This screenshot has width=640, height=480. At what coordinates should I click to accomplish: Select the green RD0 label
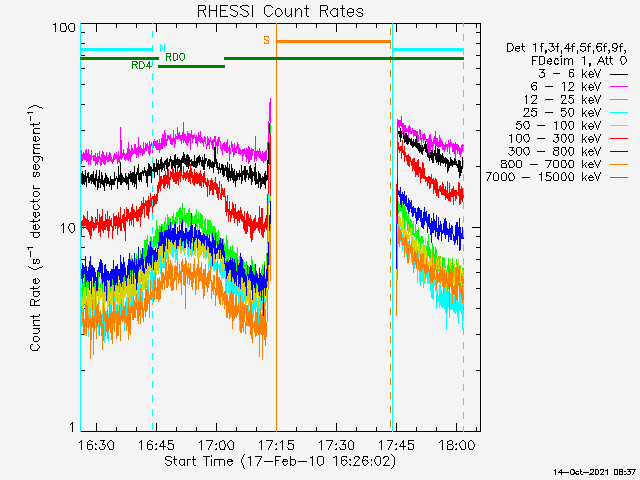pyautogui.click(x=174, y=57)
